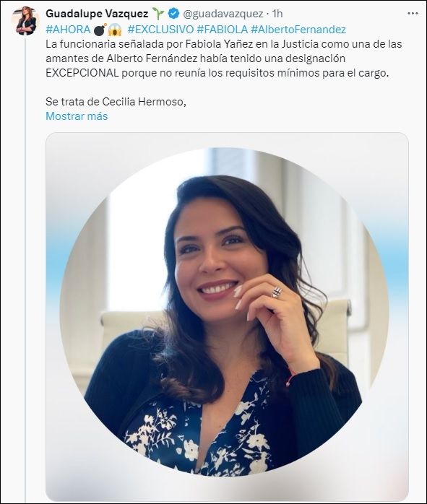This screenshot has width=427, height=504.
Task: Click the seedling emoji beside the name
Action: coord(158,14)
